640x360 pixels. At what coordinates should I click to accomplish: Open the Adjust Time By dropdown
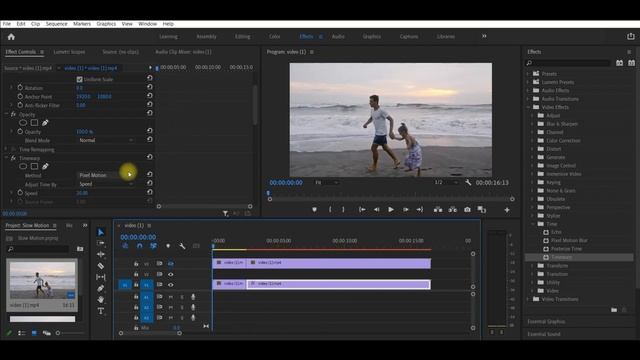coord(107,184)
